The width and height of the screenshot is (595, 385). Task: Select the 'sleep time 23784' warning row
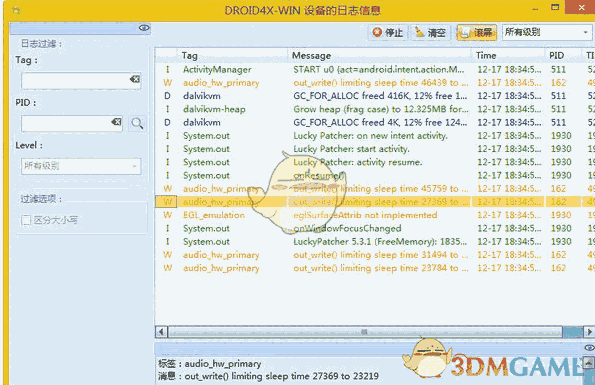[375, 268]
